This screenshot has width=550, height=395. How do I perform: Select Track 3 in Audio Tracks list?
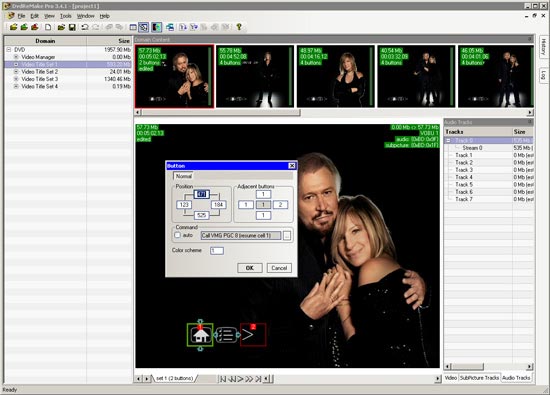(x=464, y=170)
